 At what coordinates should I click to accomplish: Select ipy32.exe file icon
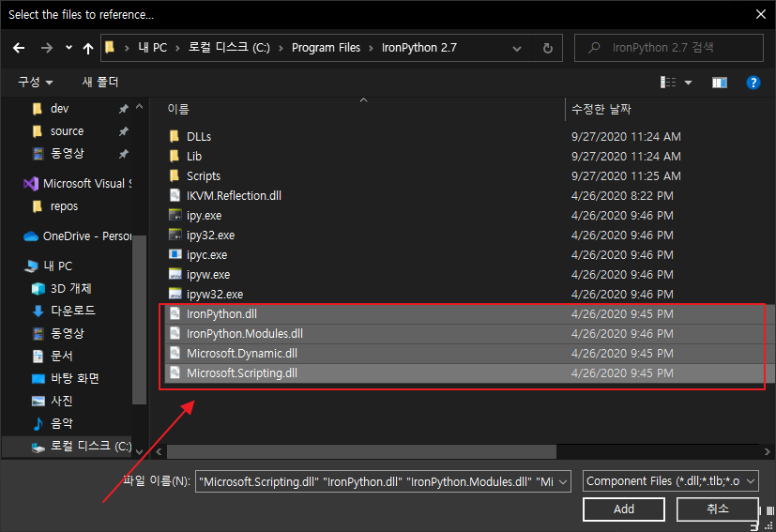175,236
